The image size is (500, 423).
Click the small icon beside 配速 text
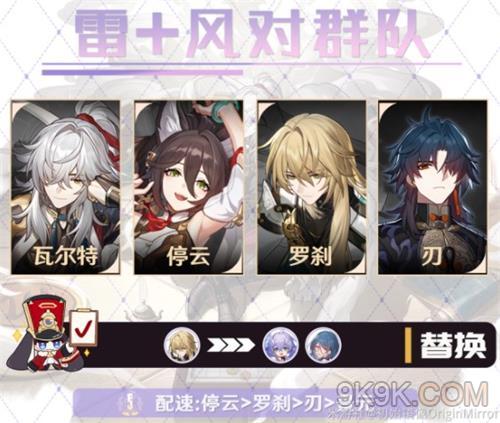[132, 403]
